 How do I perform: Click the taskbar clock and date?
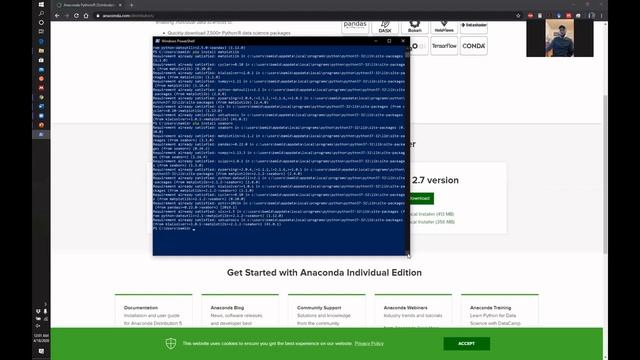(41, 338)
